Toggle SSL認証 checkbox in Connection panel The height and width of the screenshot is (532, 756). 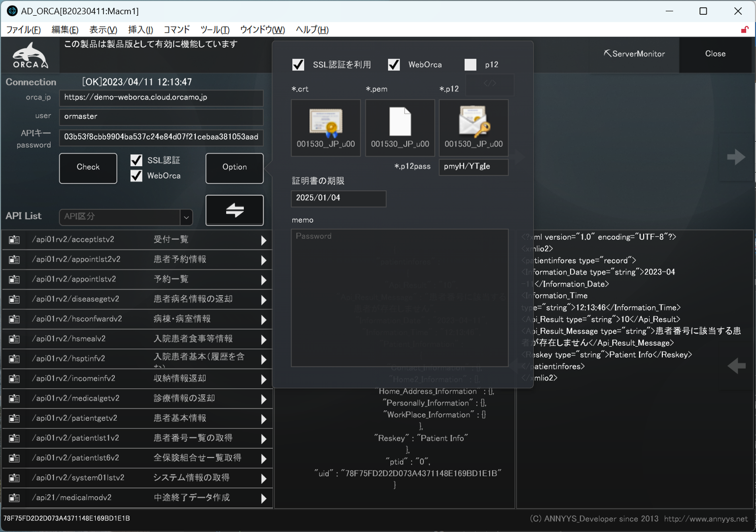point(137,160)
